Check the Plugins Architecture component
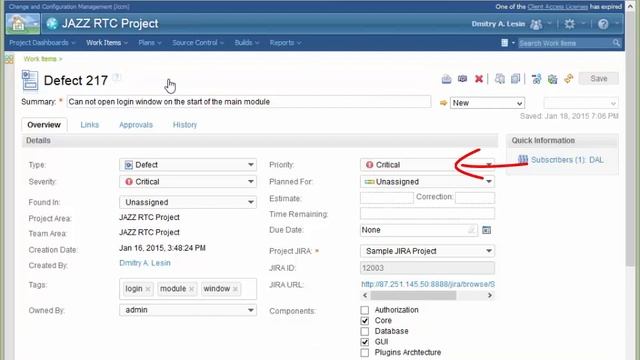 point(364,353)
